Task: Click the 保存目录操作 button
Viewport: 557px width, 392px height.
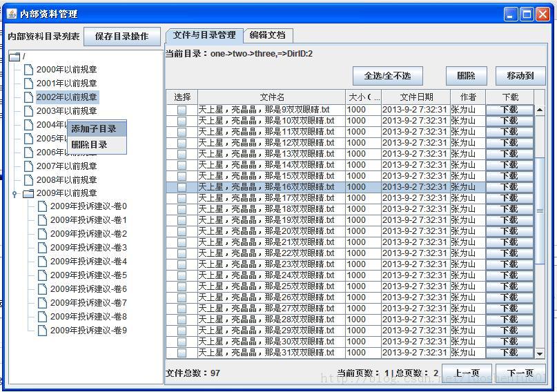Action: (122, 36)
